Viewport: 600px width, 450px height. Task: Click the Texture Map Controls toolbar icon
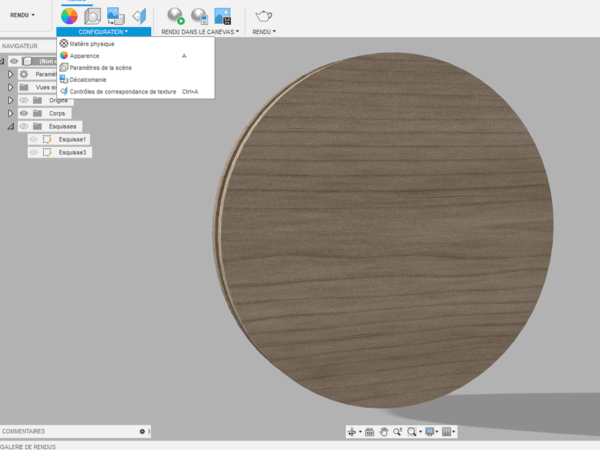click(138, 16)
